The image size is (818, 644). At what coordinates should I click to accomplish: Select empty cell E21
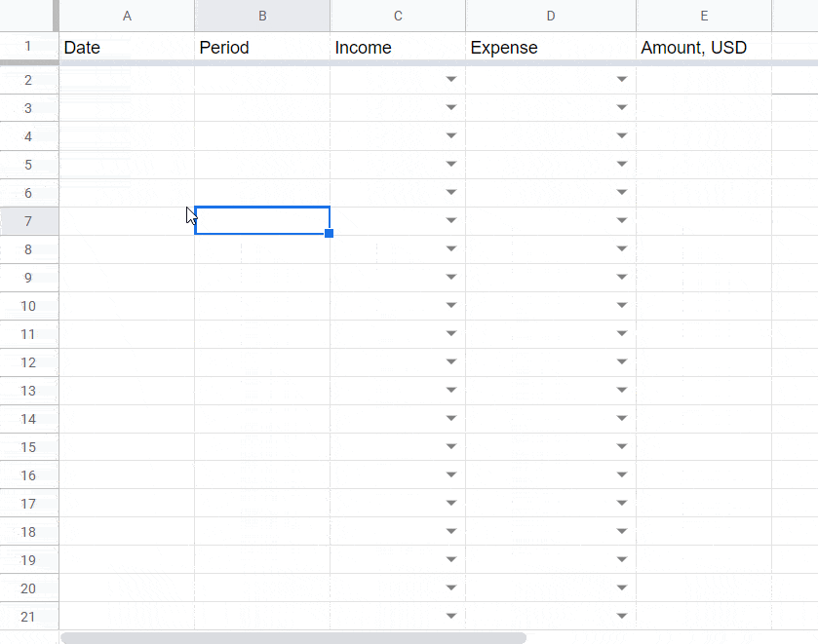pos(704,616)
